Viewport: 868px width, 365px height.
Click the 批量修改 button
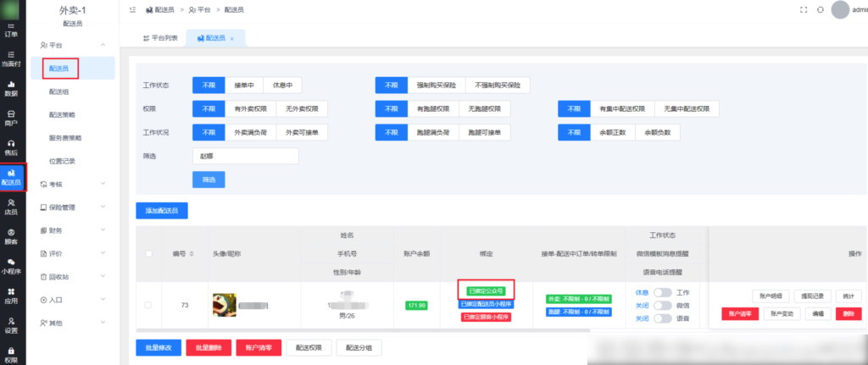coord(159,348)
